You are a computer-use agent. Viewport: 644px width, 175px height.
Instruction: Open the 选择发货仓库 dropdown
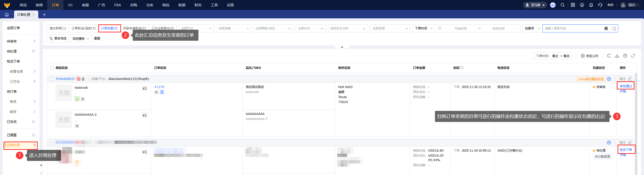[348, 28]
